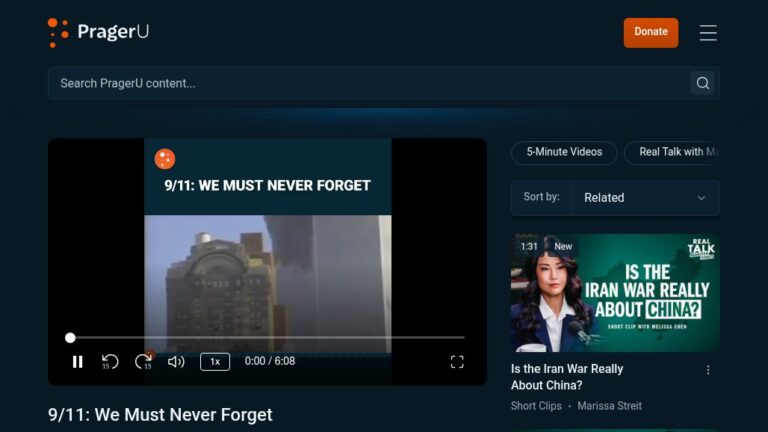
Task: Open options for Iran War video
Action: 708,370
